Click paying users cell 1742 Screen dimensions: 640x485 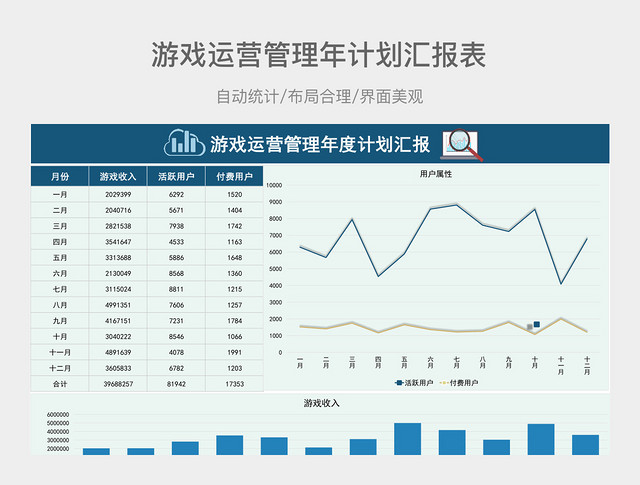coord(235,226)
